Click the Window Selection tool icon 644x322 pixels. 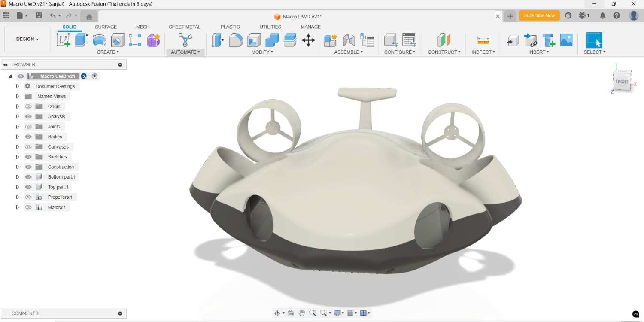pos(594,40)
